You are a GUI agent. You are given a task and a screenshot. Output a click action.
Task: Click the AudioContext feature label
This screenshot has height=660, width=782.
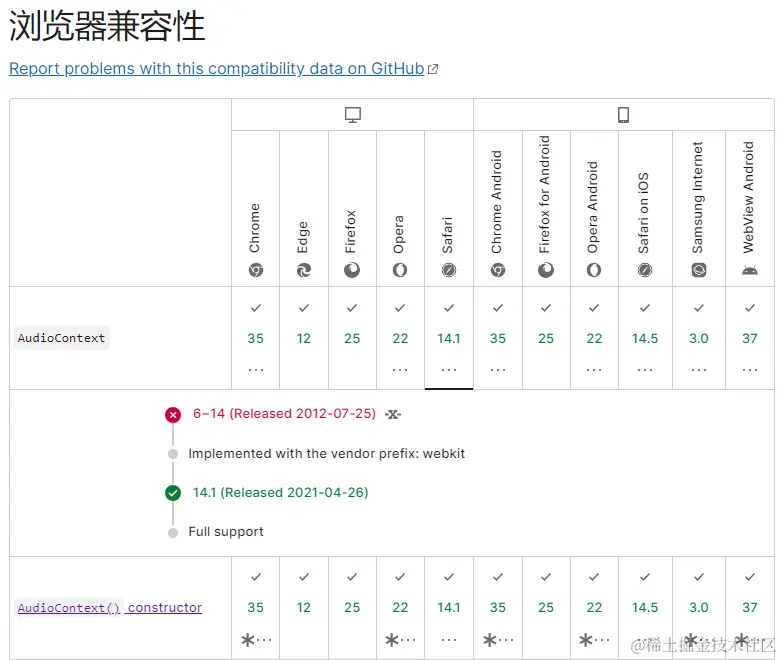click(61, 338)
